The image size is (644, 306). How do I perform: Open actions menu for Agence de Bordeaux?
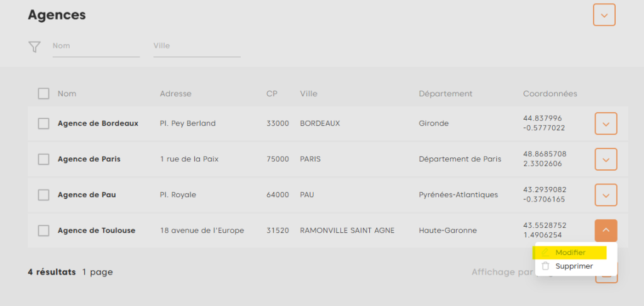click(x=606, y=123)
